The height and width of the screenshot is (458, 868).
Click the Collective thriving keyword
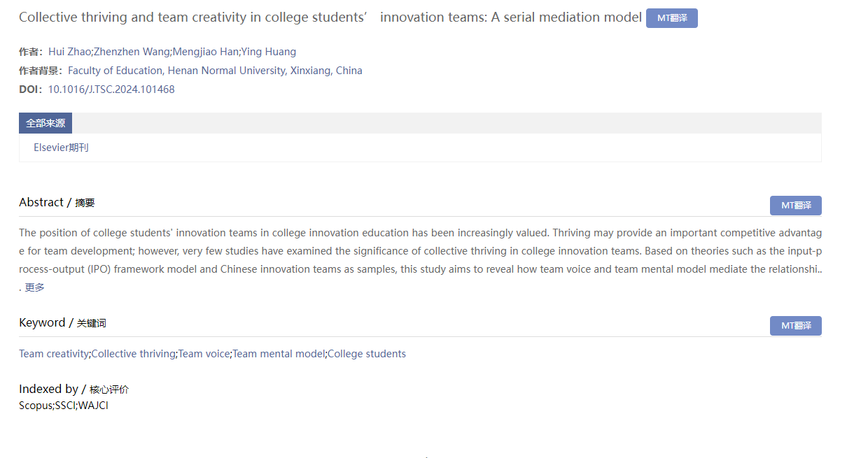(133, 354)
